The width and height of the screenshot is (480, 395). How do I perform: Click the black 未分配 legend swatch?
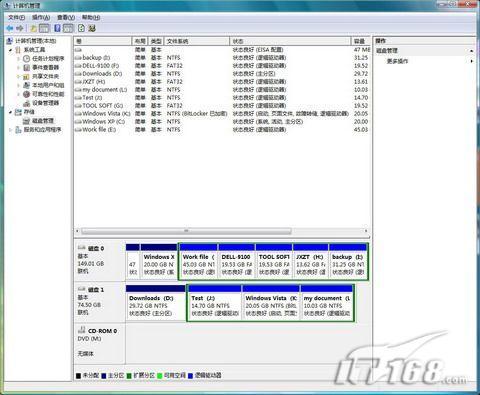(x=78, y=376)
